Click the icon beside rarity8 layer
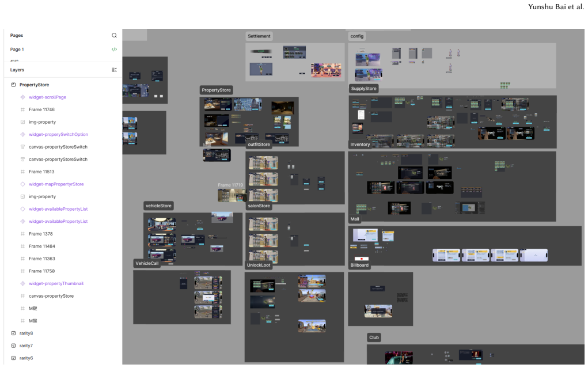 [13, 333]
